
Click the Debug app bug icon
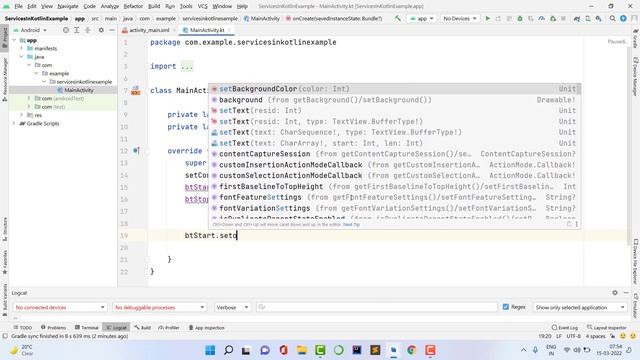[x=520, y=18]
